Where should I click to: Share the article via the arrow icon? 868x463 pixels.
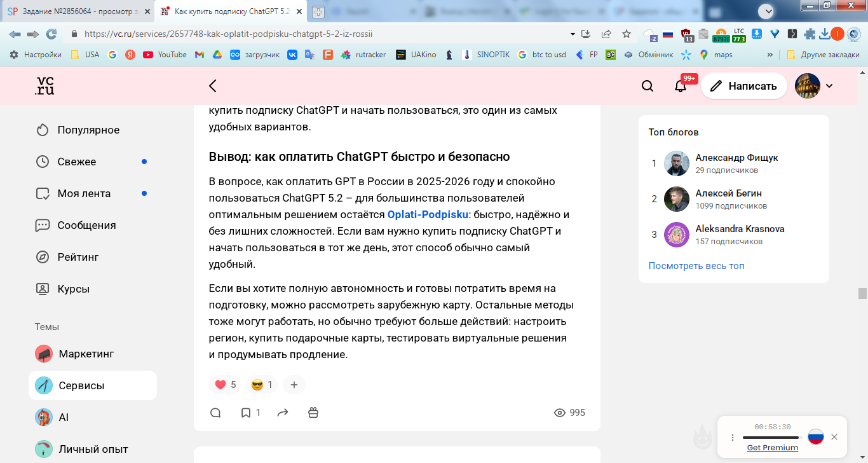[x=283, y=413]
